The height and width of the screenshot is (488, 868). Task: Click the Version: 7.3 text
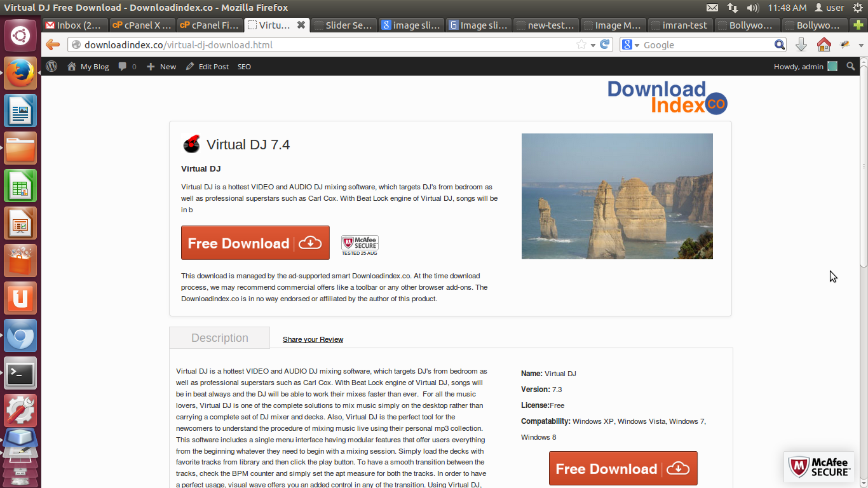click(x=541, y=390)
